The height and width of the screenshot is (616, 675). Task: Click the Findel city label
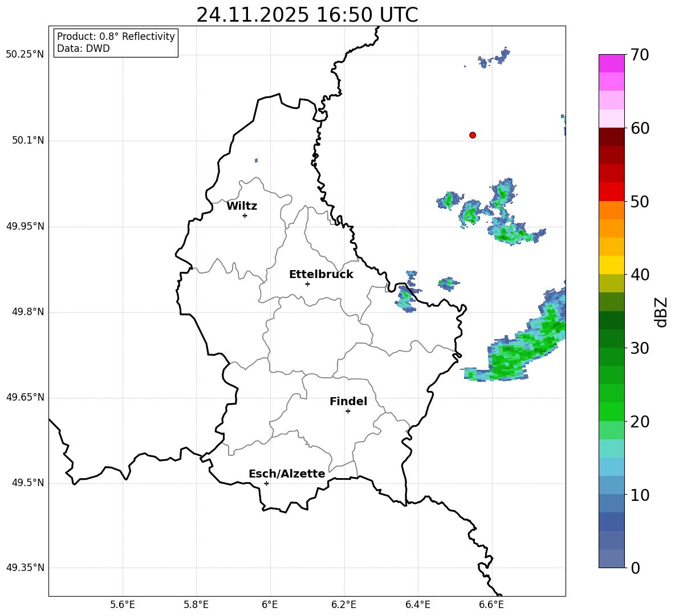(348, 401)
